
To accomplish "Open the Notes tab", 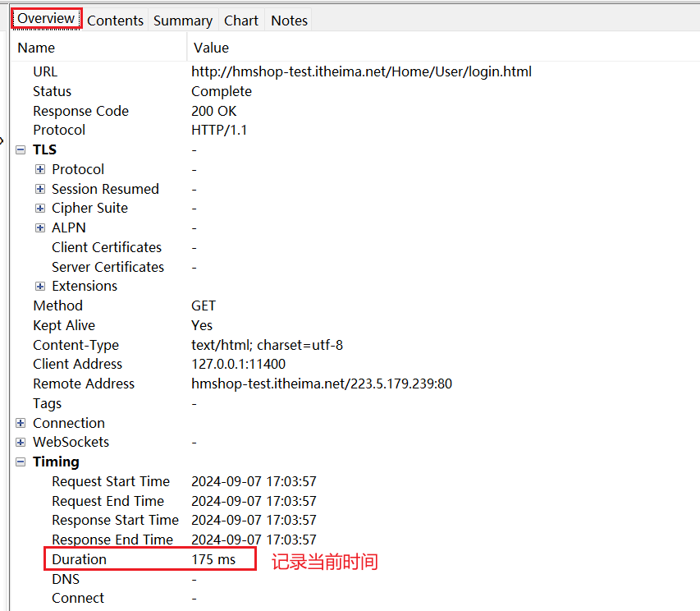I will 290,21.
